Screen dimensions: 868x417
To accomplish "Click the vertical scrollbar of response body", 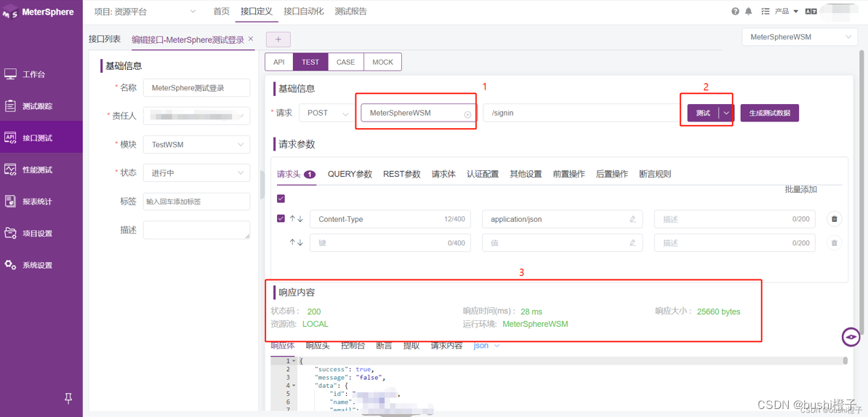I will (x=845, y=361).
